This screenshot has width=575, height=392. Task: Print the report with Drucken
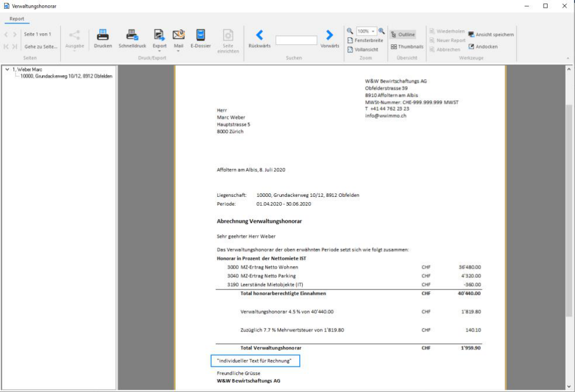click(103, 38)
